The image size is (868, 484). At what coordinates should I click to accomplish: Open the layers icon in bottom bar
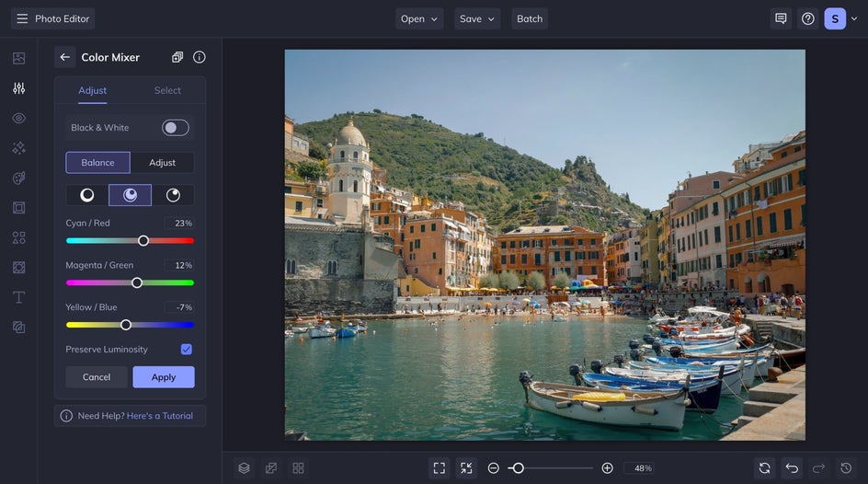point(244,468)
